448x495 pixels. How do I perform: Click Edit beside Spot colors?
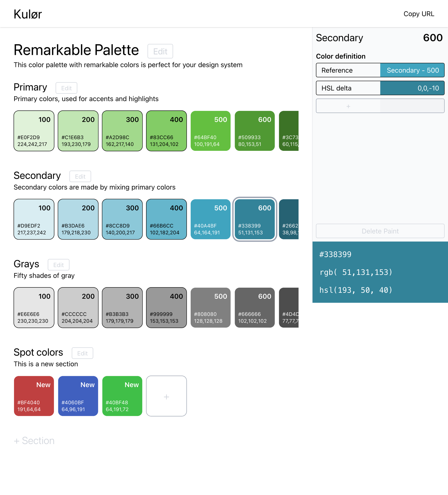pos(82,353)
